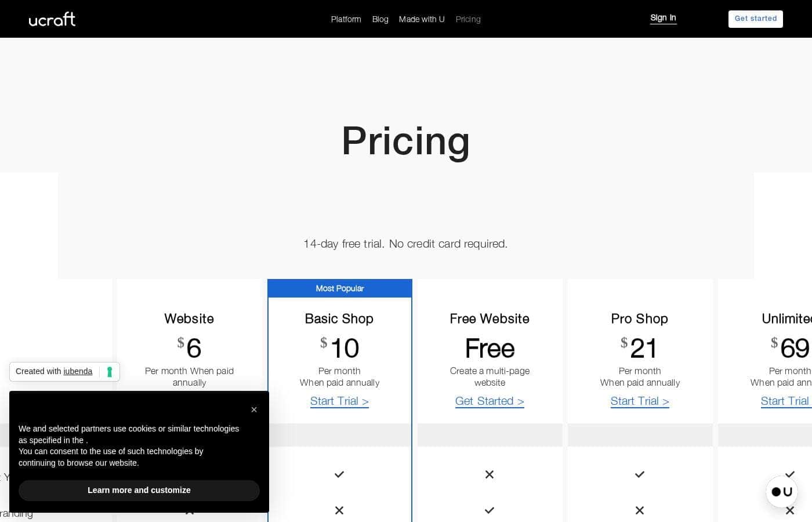Click Learn more and customize button

pyautogui.click(x=139, y=490)
